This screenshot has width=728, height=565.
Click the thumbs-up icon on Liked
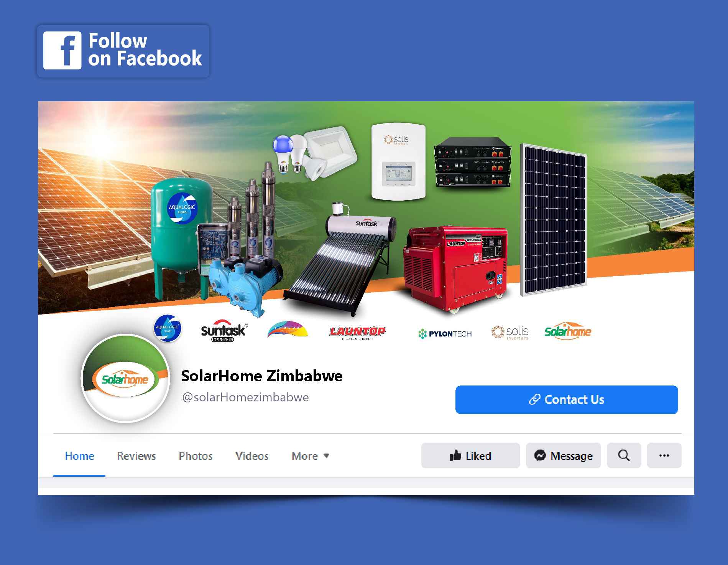pyautogui.click(x=455, y=456)
